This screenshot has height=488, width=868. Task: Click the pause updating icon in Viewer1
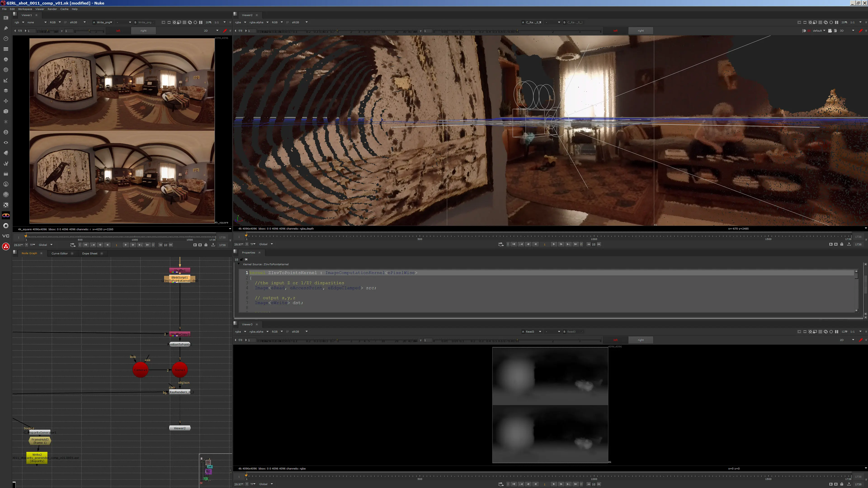click(201, 22)
